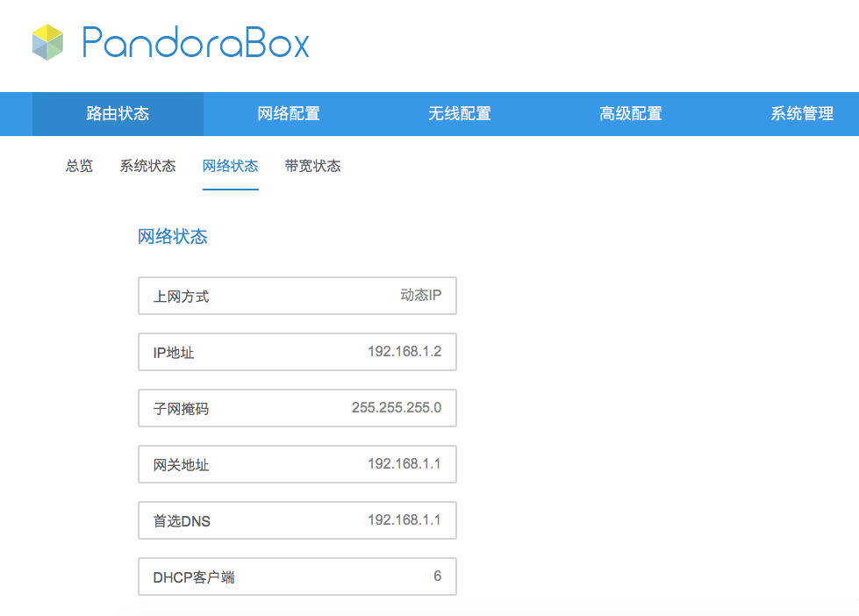This screenshot has height=616, width=859.
Task: Click the 192.168.1.2 IP address value
Action: click(404, 351)
